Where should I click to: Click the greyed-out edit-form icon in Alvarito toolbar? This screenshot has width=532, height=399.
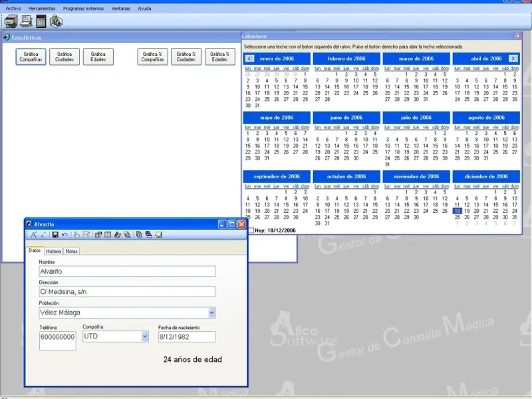(x=86, y=235)
